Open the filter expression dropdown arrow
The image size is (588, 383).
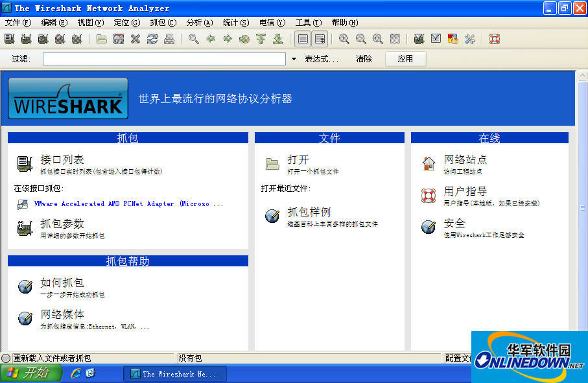(293, 58)
